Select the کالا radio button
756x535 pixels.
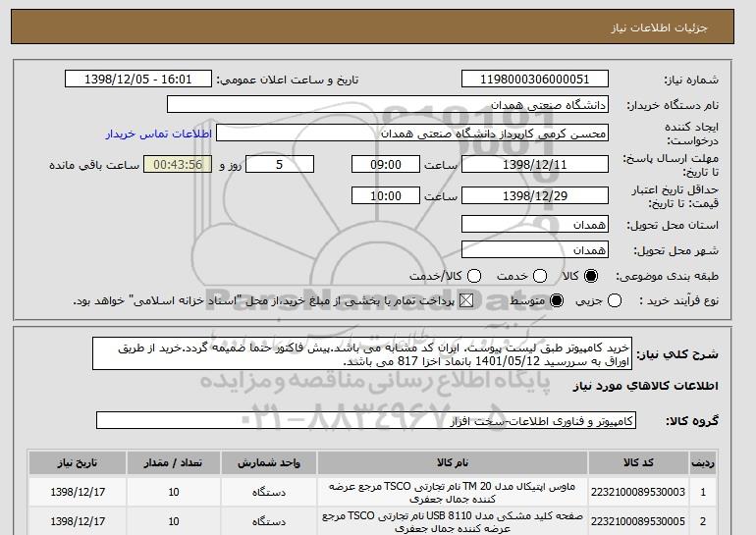[x=591, y=276]
